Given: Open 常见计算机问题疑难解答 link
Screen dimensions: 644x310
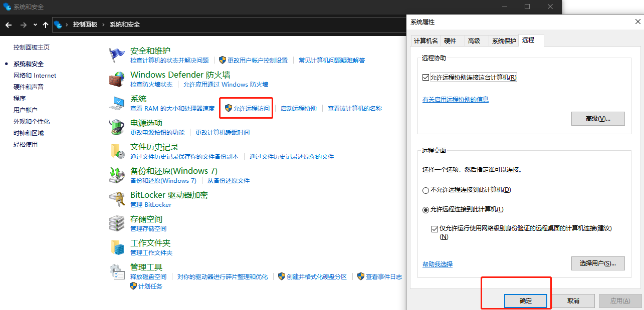Looking at the screenshot, I should (x=332, y=61).
